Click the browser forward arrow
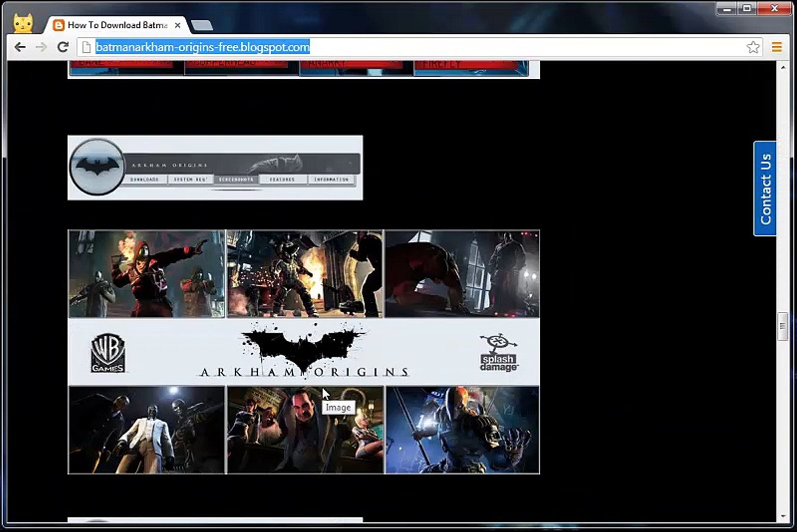Viewport: 797px width, 532px height. tap(41, 47)
